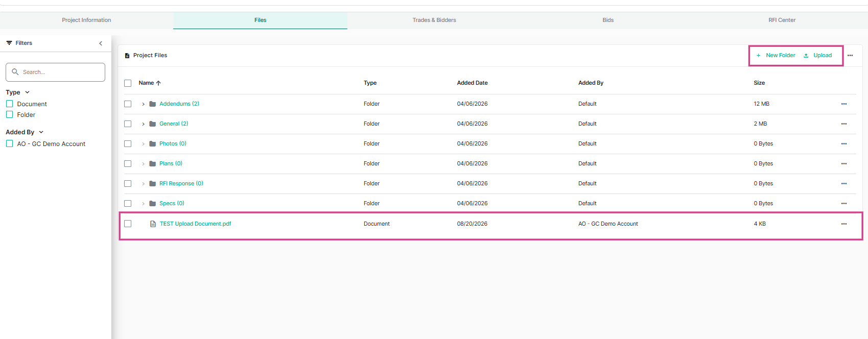Select the Photos row checkbox
This screenshot has height=339, width=868.
pyautogui.click(x=128, y=144)
